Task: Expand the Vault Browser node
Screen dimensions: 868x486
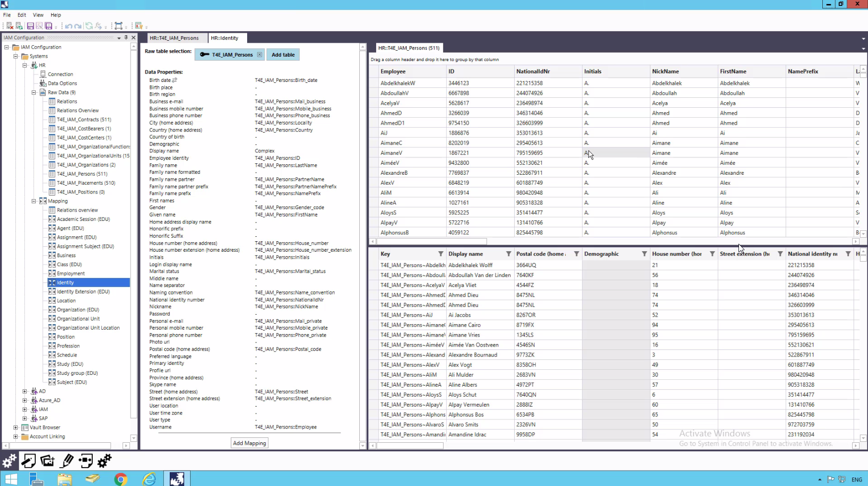Action: tap(16, 427)
